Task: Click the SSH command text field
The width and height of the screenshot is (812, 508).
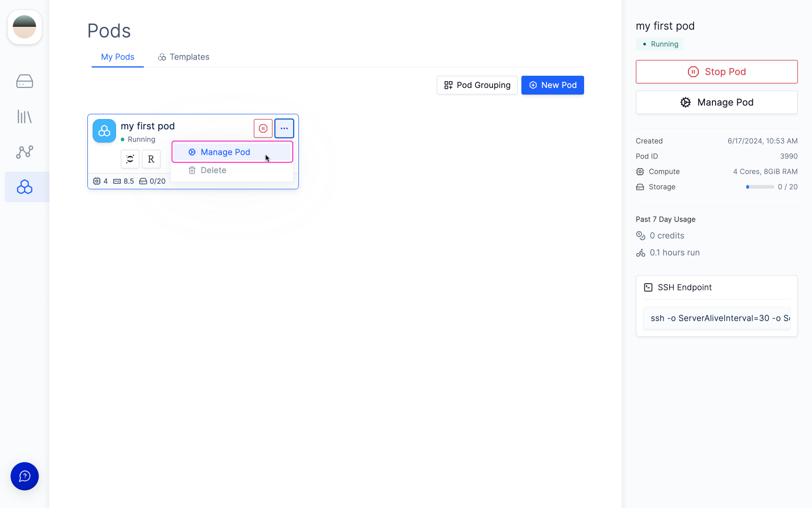Action: tap(717, 318)
